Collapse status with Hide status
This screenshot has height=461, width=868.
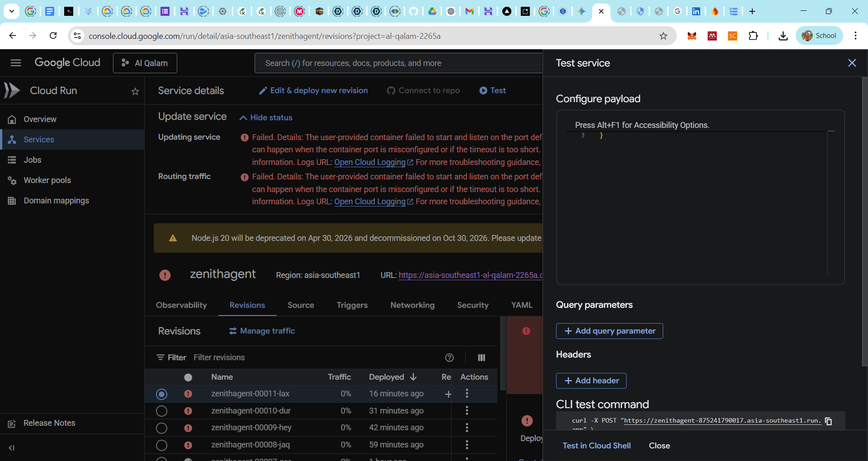pos(266,118)
